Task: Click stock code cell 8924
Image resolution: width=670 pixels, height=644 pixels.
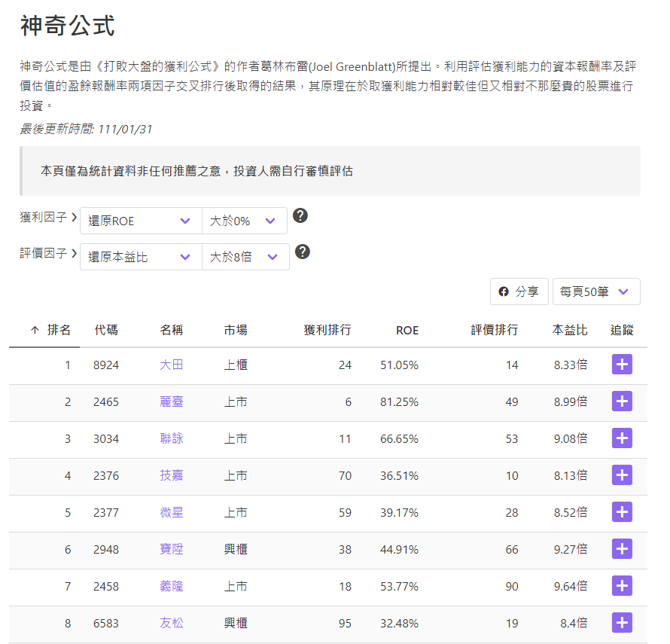Action: click(106, 365)
